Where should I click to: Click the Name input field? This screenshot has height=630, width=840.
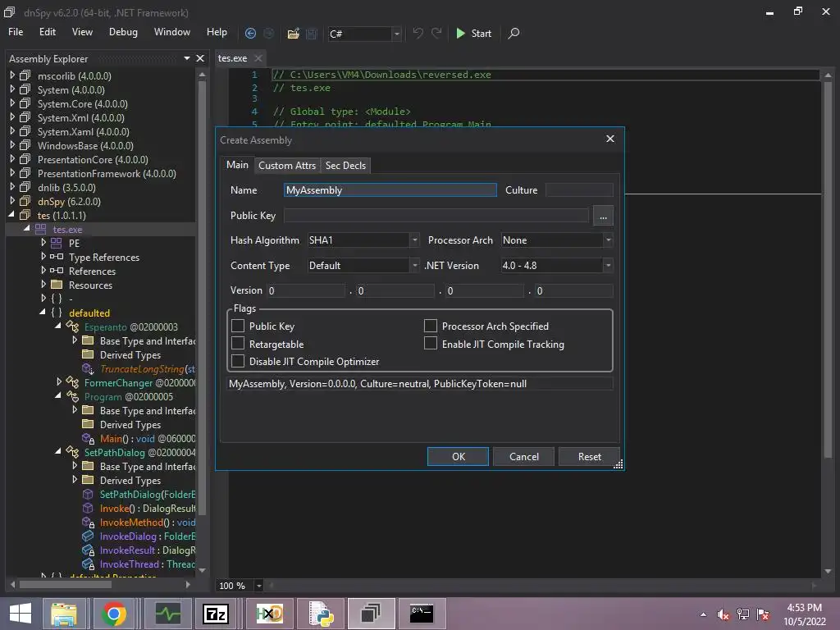(390, 190)
